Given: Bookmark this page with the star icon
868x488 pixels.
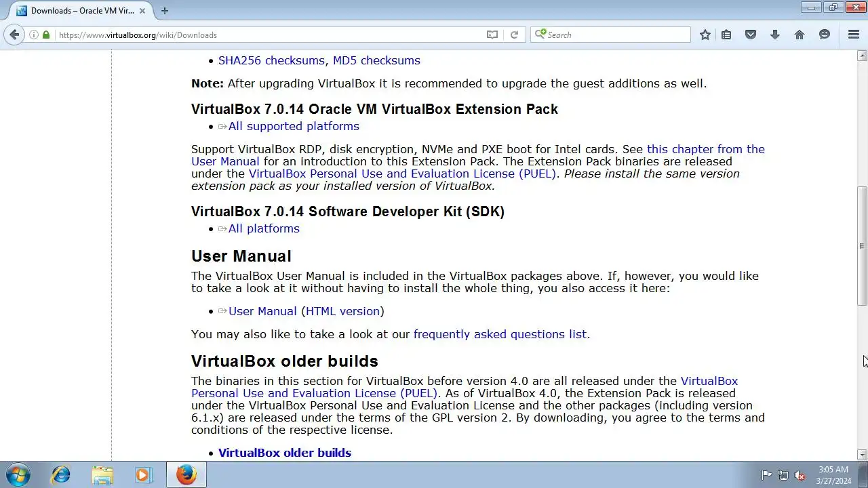Looking at the screenshot, I should pos(705,35).
